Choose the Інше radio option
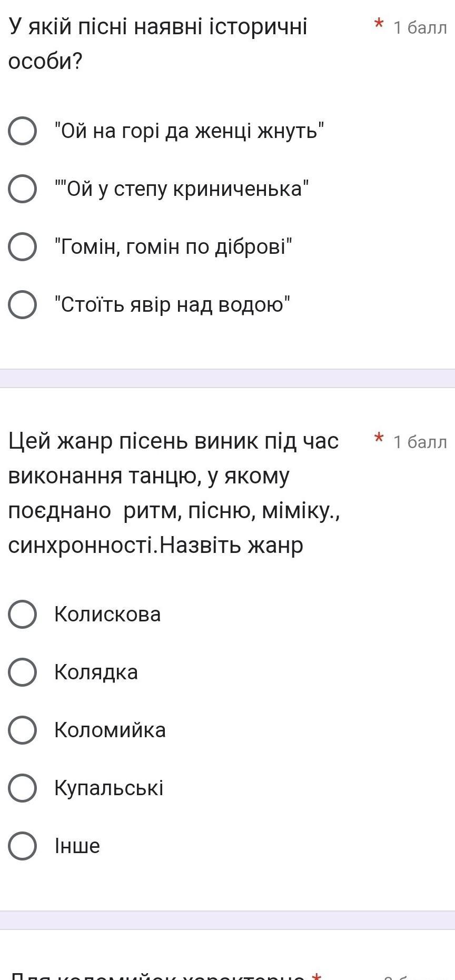 click(23, 846)
